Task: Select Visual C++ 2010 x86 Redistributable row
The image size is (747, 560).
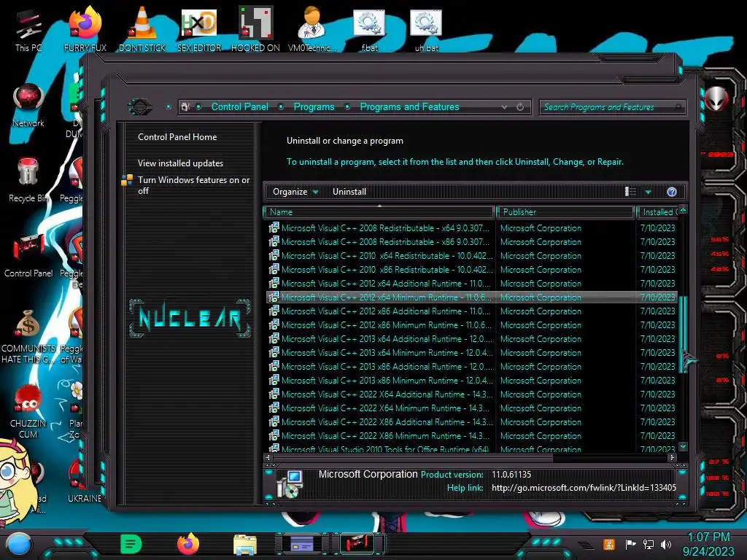Action: [x=472, y=270]
